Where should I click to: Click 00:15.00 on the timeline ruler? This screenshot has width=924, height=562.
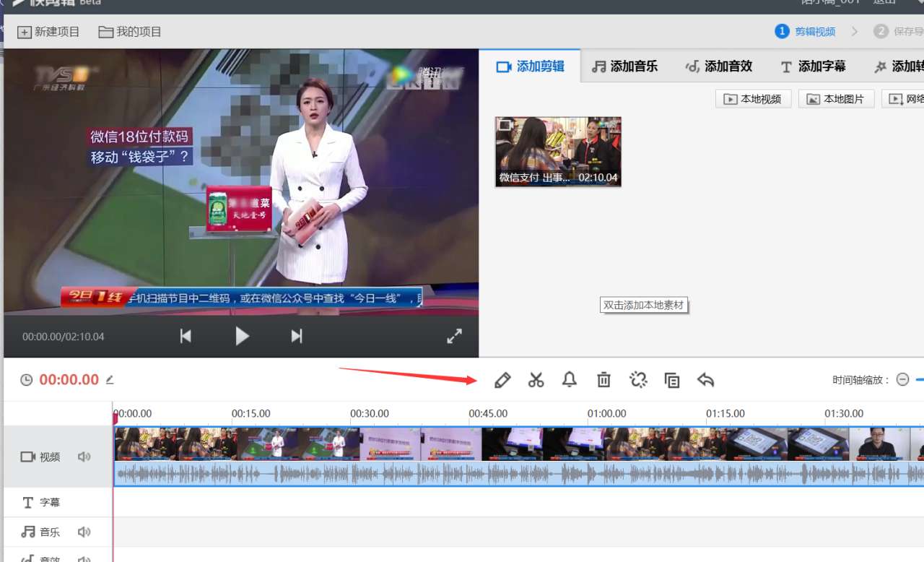[251, 414]
